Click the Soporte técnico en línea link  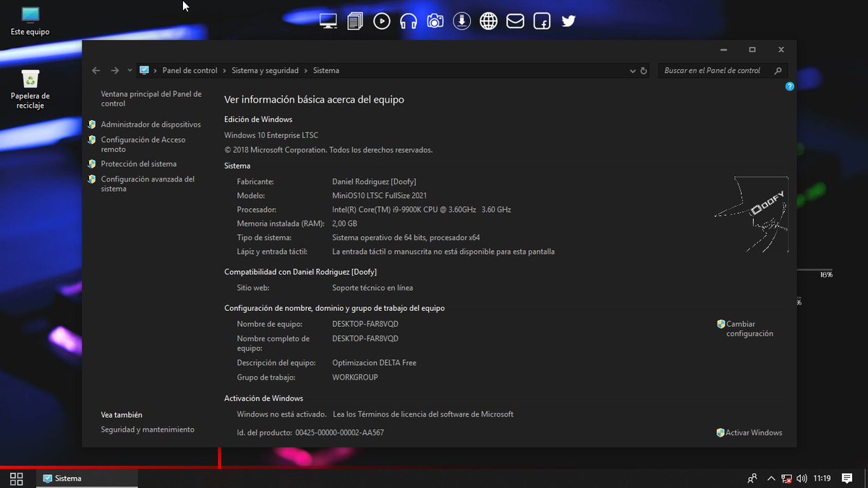373,288
